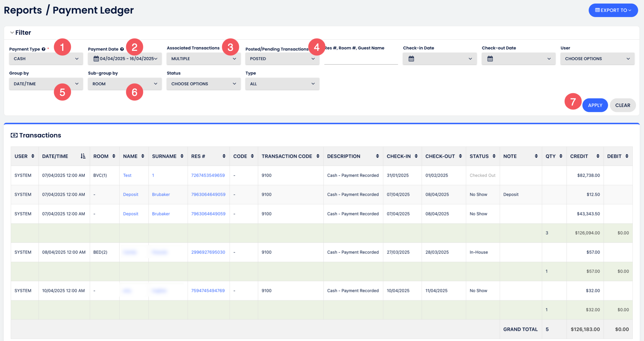Screen dimensions: 644x341
Task: Click the Apply button
Action: click(595, 105)
